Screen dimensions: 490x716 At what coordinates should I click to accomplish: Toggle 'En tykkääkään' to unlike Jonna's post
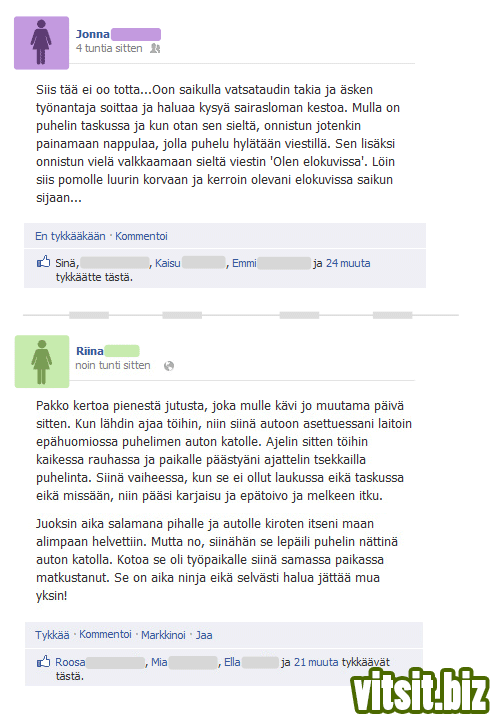pos(70,236)
